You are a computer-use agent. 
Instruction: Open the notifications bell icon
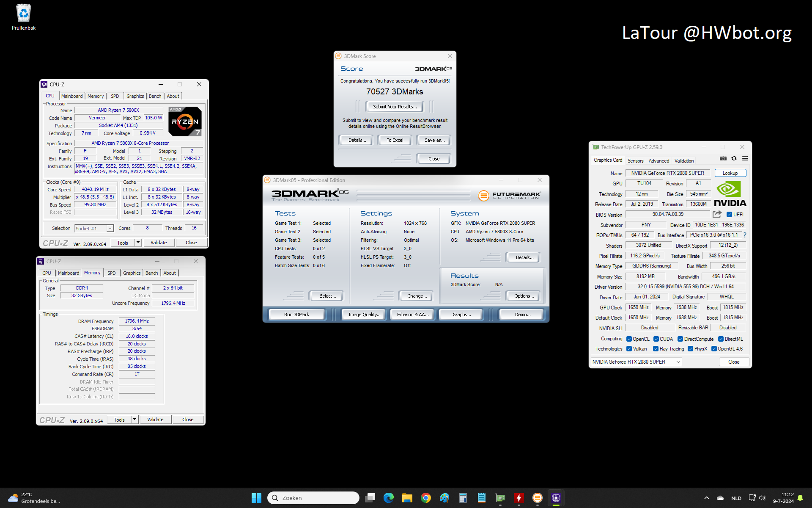[x=800, y=498]
